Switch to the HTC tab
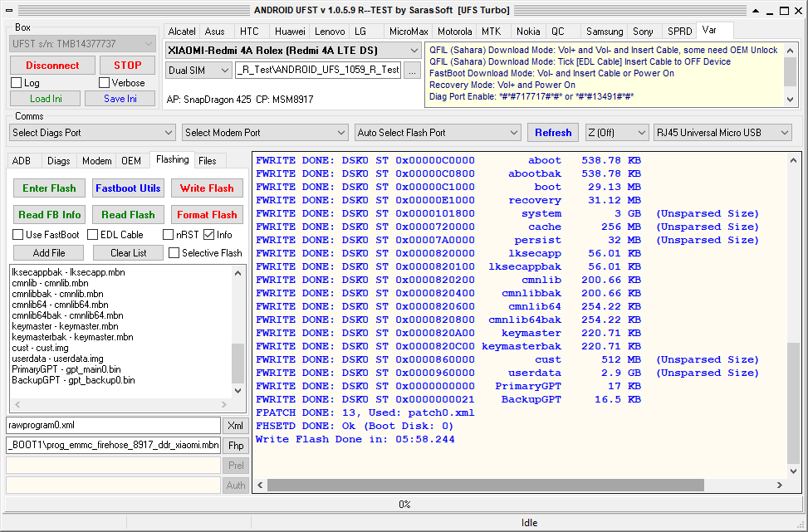The height and width of the screenshot is (532, 808). [x=249, y=32]
